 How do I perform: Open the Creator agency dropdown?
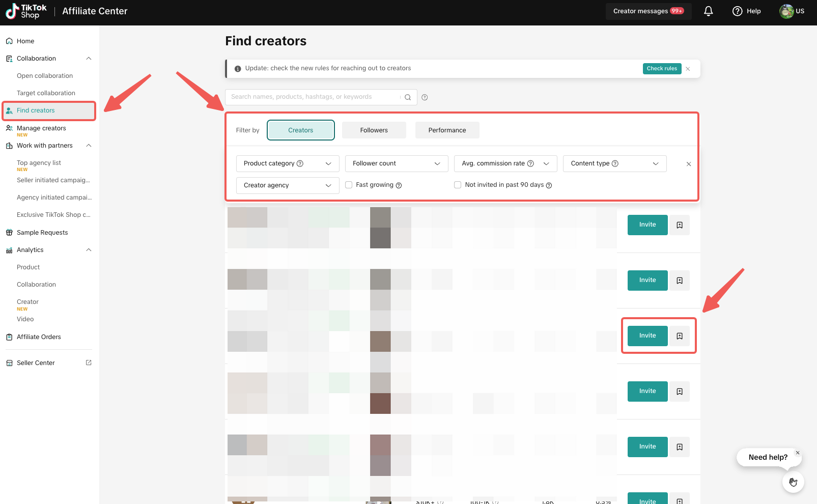coord(287,185)
